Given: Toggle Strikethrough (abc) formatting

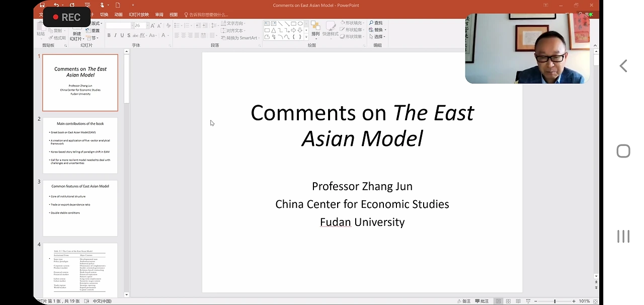Looking at the screenshot, I should coord(135,35).
